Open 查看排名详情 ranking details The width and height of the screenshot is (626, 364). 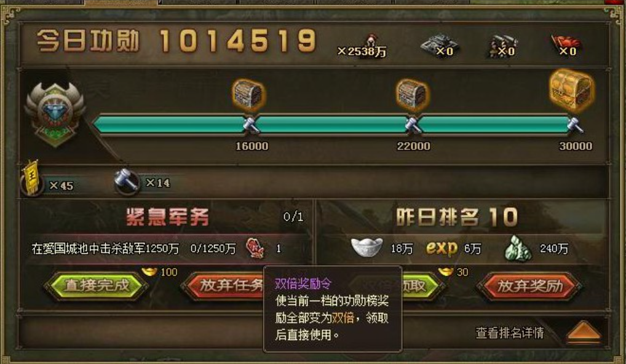(509, 333)
